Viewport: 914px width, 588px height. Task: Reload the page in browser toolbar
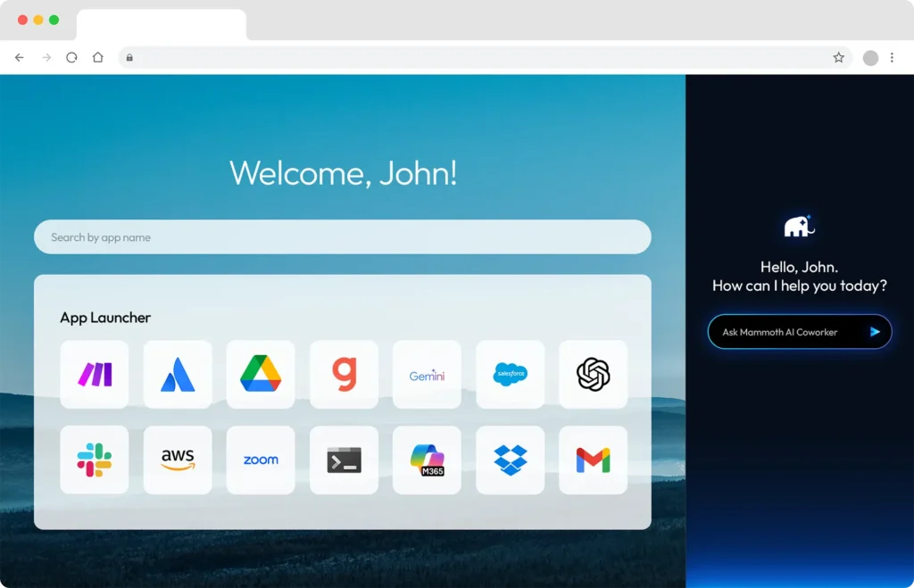click(71, 58)
